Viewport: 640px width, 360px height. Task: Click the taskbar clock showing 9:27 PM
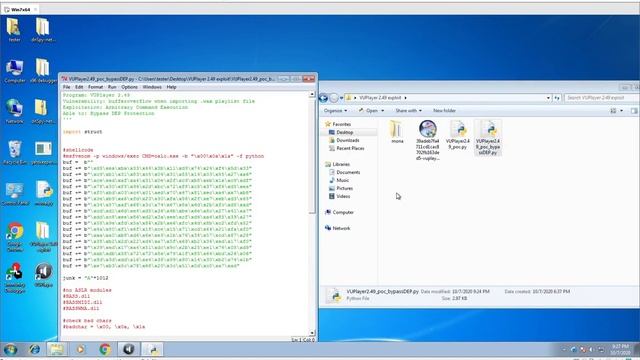click(620, 349)
